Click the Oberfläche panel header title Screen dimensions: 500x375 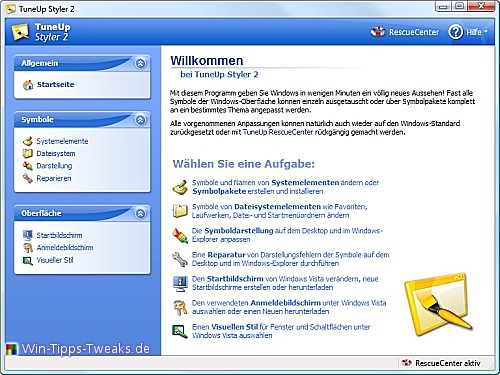41,213
